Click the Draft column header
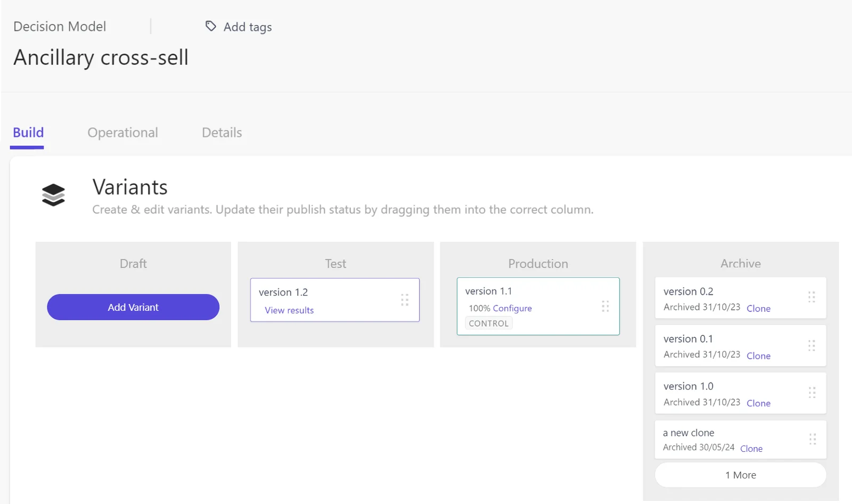Viewport: 852px width, 504px height. click(133, 263)
